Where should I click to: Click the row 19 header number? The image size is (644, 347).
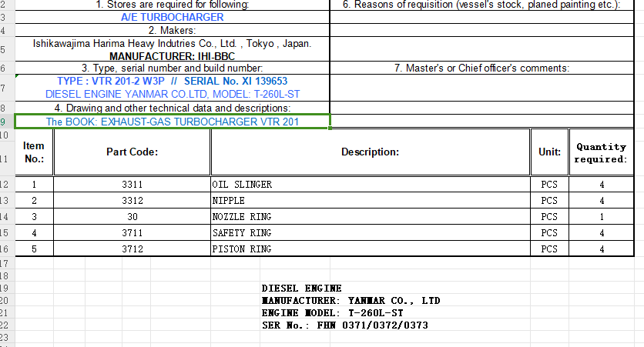4,288
